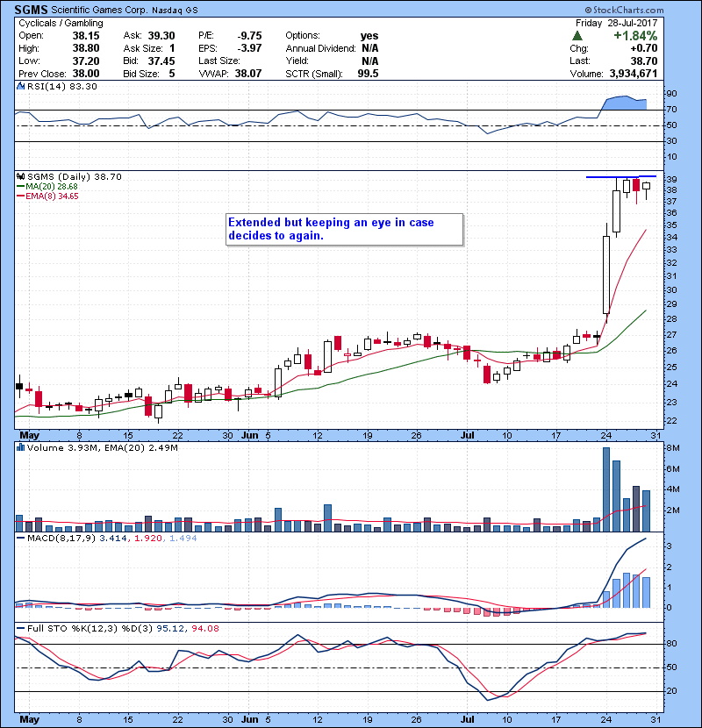Click the tallest volume bar on July 24

pos(606,489)
